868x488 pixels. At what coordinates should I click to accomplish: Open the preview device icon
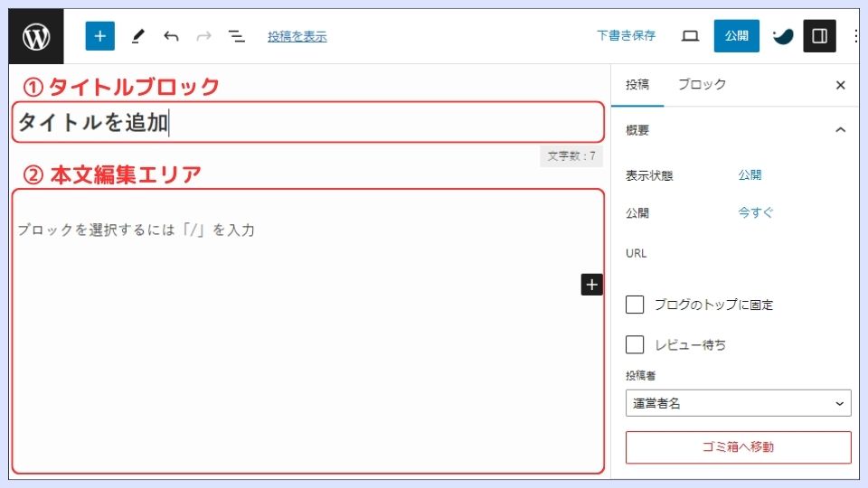(690, 36)
